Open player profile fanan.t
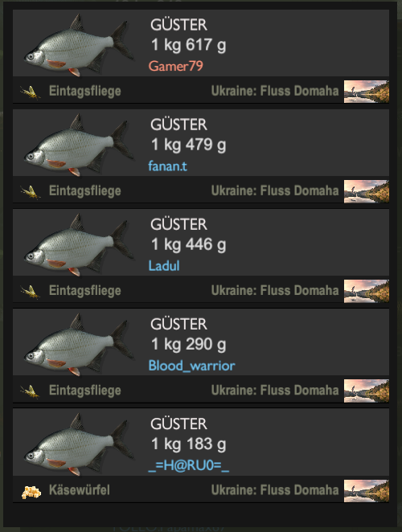This screenshot has width=402, height=532. 168,166
